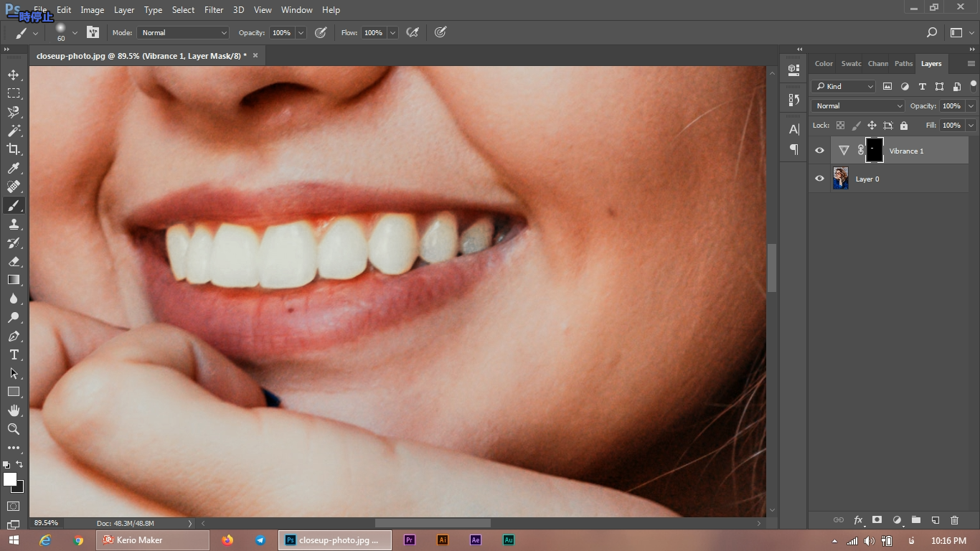Screen dimensions: 980x551
Task: Open the Select menu
Action: coord(183,10)
